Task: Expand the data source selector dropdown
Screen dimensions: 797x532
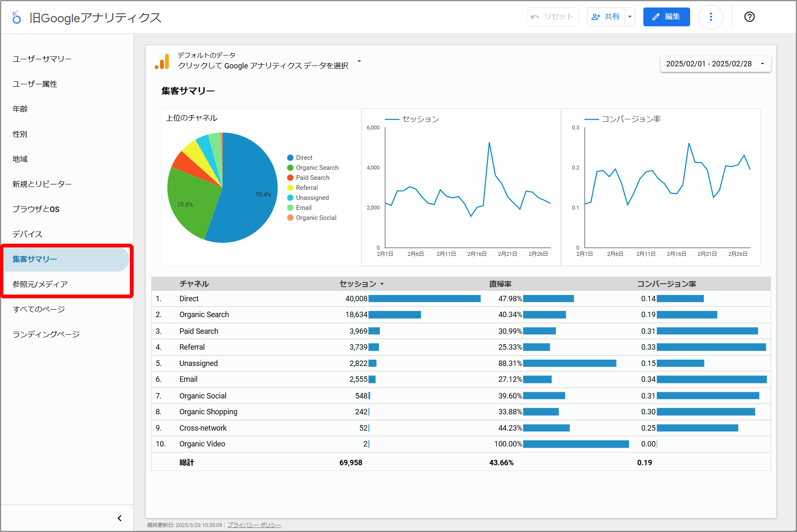Action: point(359,61)
